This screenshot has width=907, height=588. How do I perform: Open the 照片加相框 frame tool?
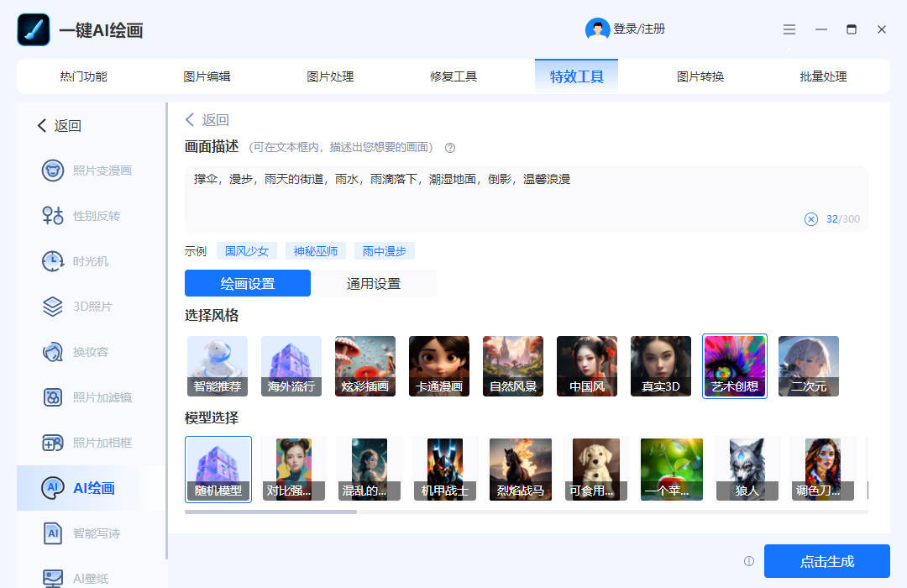coord(87,443)
